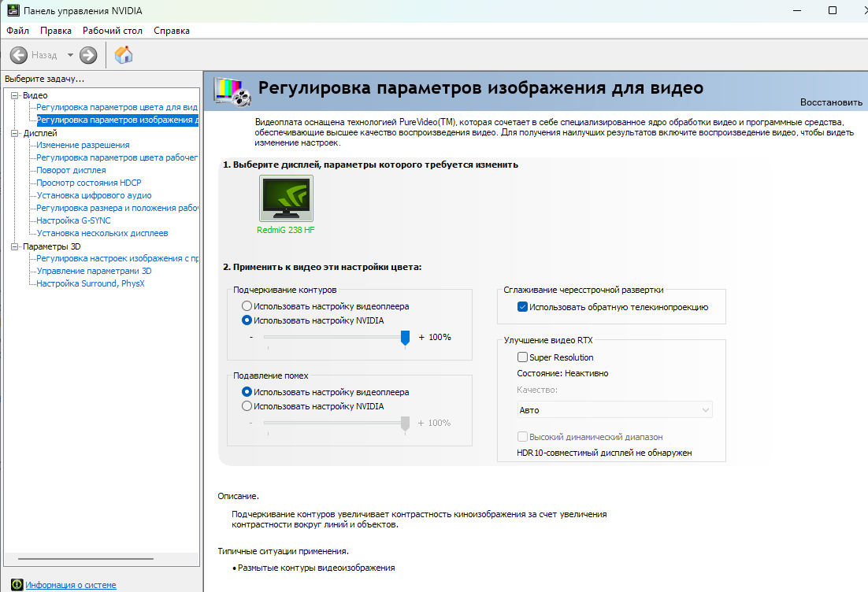This screenshot has width=868, height=592.
Task: Click the edge enhancement slider thumb
Action: pos(405,338)
